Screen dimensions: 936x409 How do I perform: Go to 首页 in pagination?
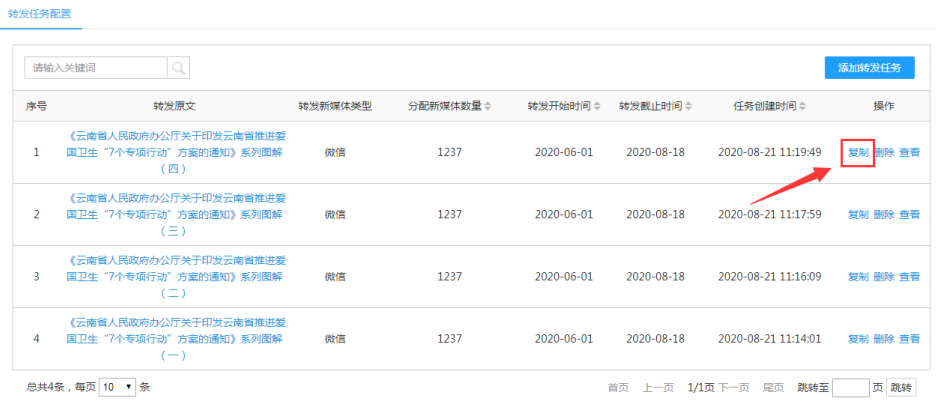[x=619, y=387]
